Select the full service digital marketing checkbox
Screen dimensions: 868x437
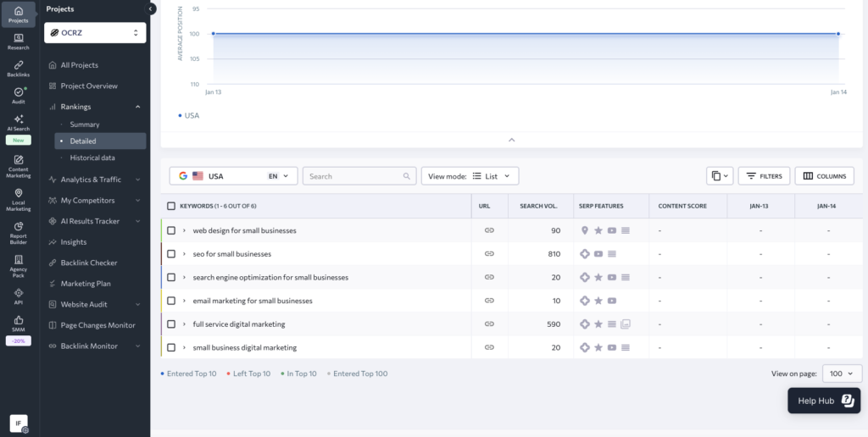pyautogui.click(x=171, y=324)
